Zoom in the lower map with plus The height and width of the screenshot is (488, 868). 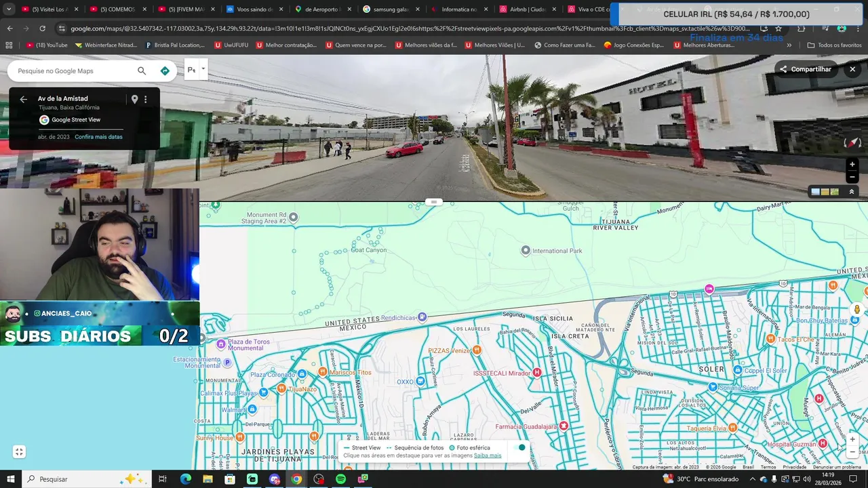pyautogui.click(x=852, y=439)
